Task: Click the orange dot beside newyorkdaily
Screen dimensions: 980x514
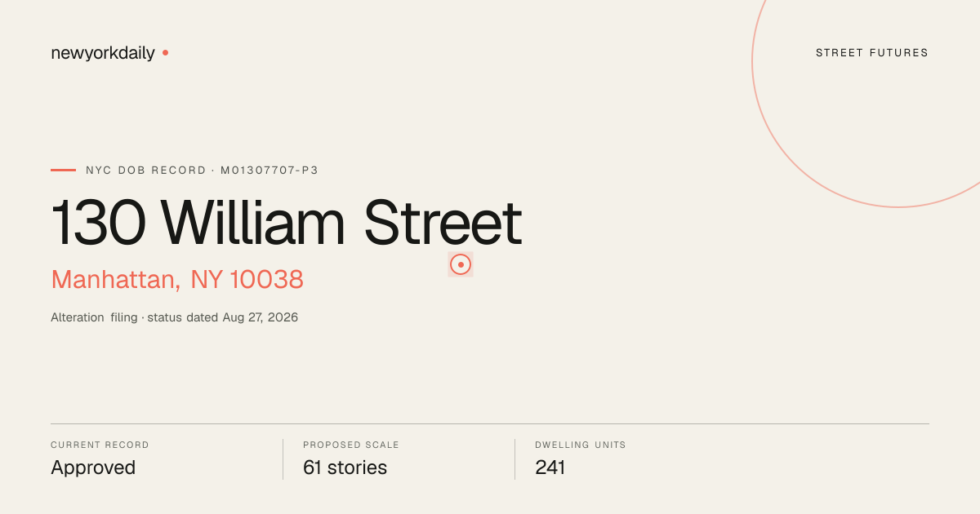Action: [165, 53]
